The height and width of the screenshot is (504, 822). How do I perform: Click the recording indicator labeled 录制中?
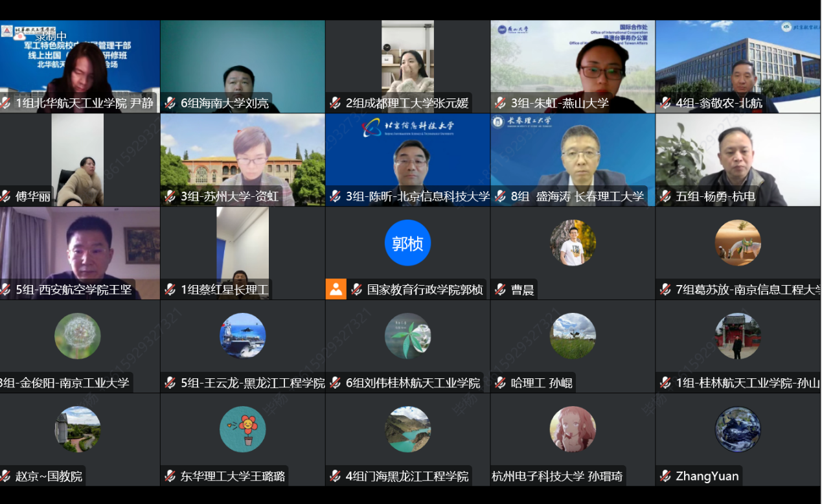[x=51, y=36]
